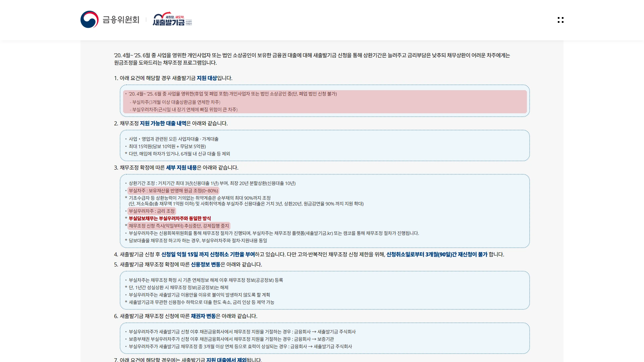Click line '부실차주(3개월 이상 대출상환금을 연체한 차주)'

tap(176, 102)
